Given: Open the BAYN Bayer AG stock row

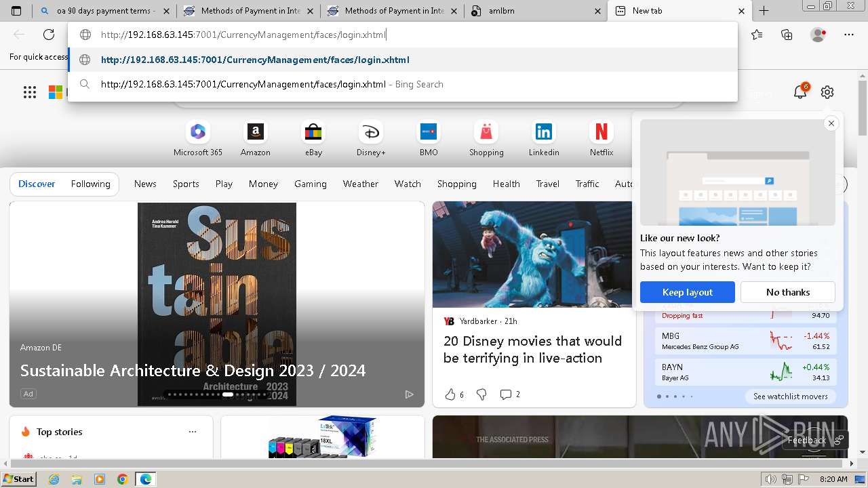Looking at the screenshot, I should pyautogui.click(x=746, y=372).
